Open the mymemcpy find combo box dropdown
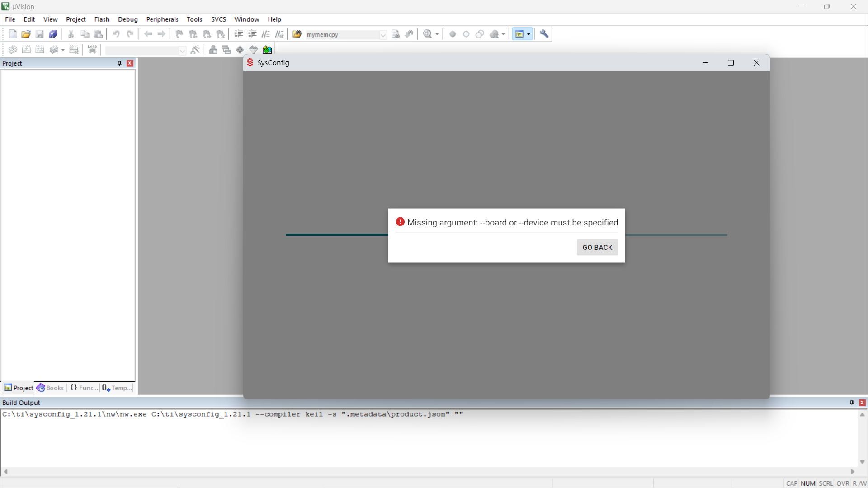This screenshot has width=868, height=488. click(383, 35)
